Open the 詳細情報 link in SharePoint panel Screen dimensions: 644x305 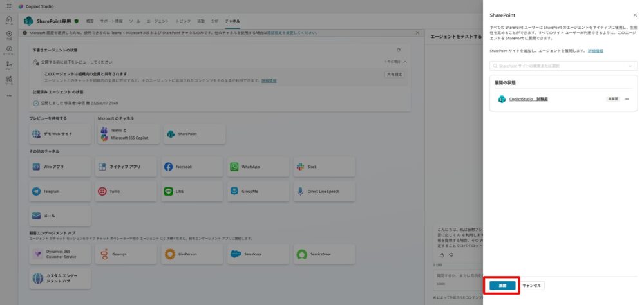tap(596, 50)
